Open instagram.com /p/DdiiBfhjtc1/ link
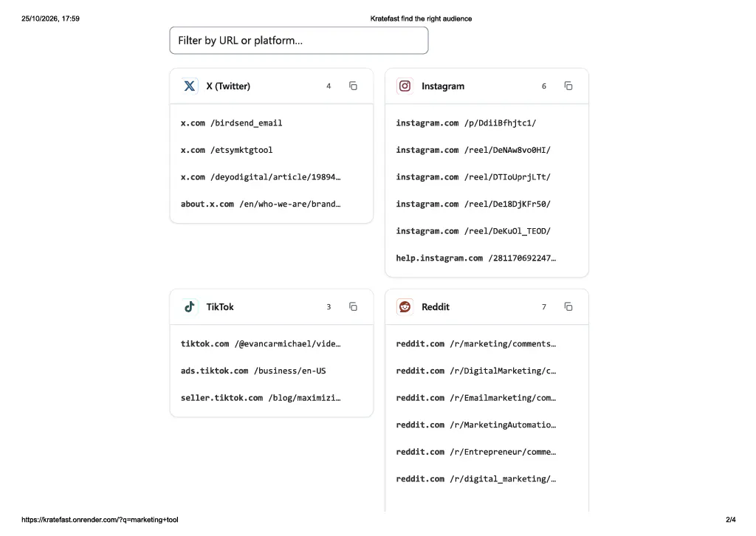This screenshot has height=536, width=756. pyautogui.click(x=466, y=123)
